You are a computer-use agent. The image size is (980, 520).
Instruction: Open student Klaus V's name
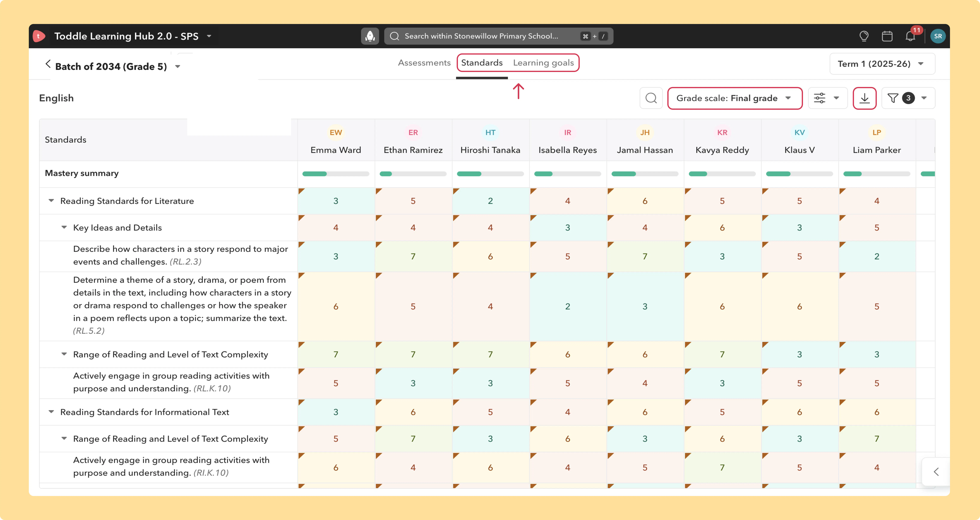tap(799, 150)
